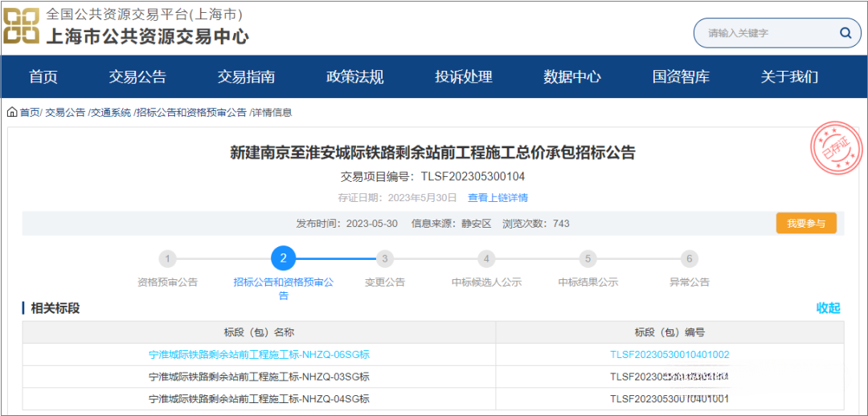868x416 pixels.
Task: Click section number TLSF20230530010401002 link
Action: click(x=669, y=355)
